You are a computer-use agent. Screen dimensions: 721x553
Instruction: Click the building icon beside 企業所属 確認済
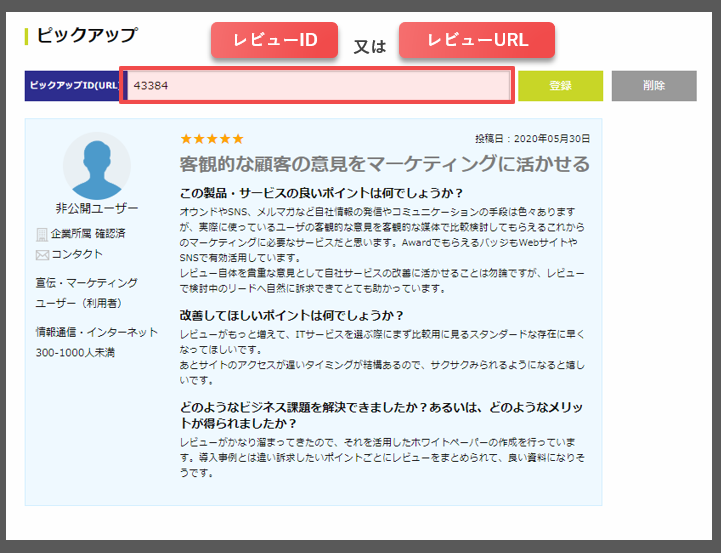click(42, 234)
